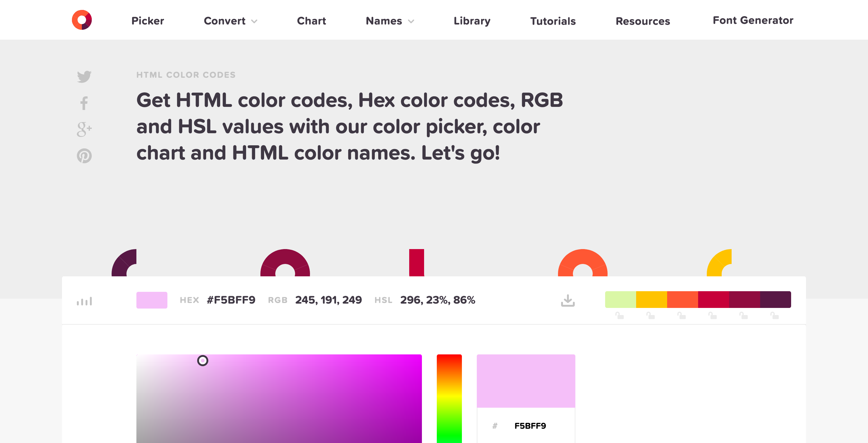Viewport: 868px width, 443px height.
Task: Open the Tutorials page
Action: click(x=553, y=21)
